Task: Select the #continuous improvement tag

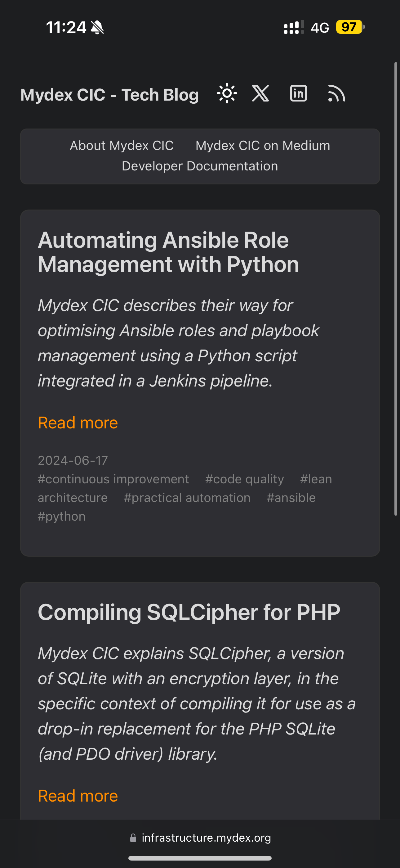Action: 113,479
